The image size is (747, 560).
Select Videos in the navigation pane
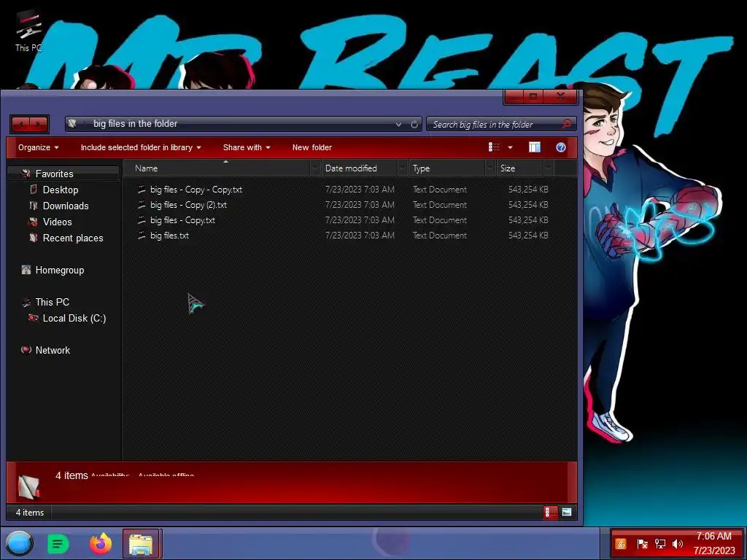click(x=57, y=222)
